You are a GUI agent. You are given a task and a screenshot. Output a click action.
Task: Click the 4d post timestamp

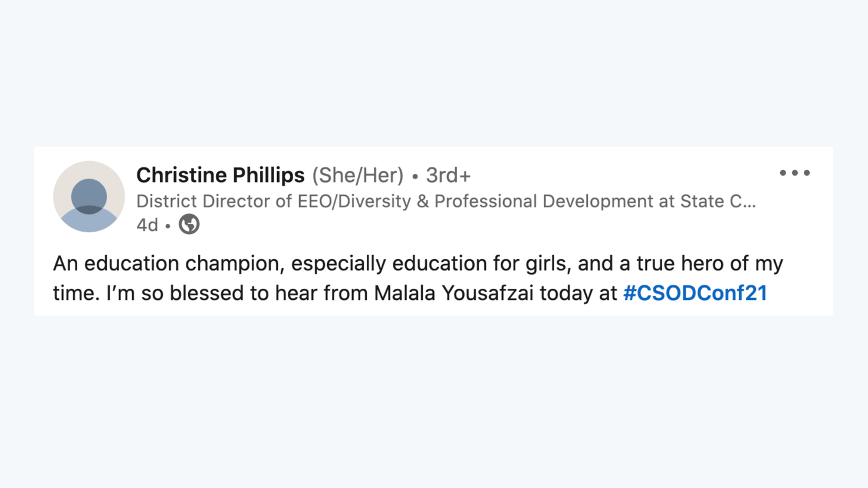(147, 225)
